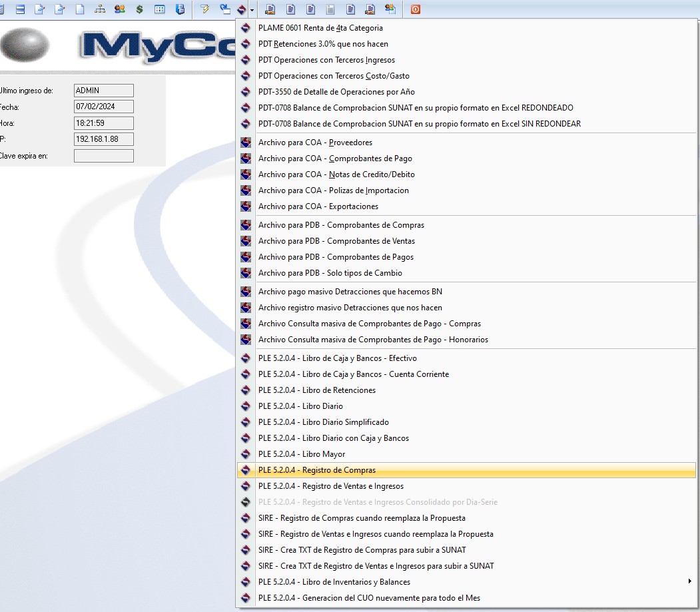Click the blue book toolbar icon
Image resolution: width=700 pixels, height=612 pixels.
pos(180,9)
